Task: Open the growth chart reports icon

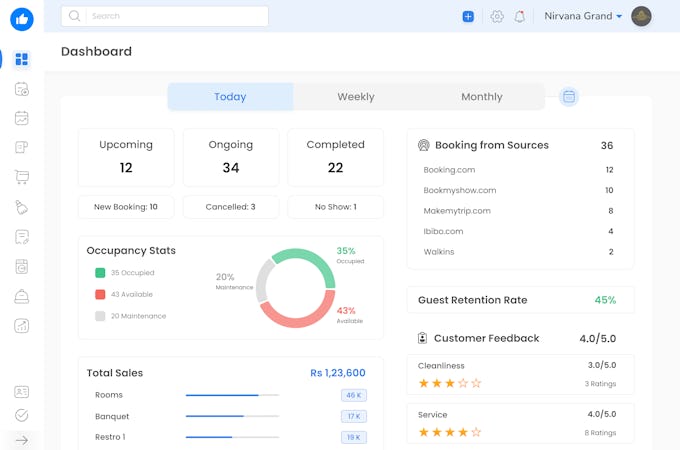Action: tap(22, 326)
